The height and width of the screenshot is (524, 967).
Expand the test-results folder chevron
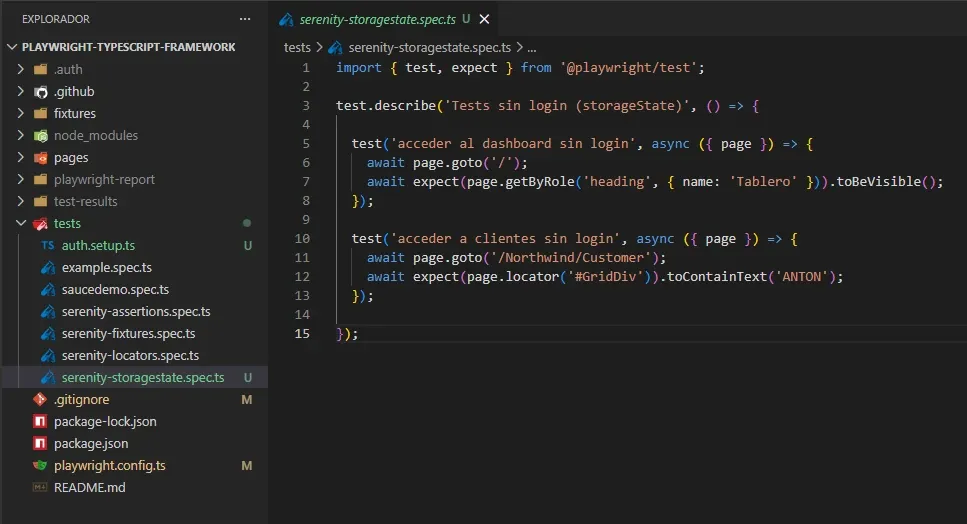click(x=20, y=201)
